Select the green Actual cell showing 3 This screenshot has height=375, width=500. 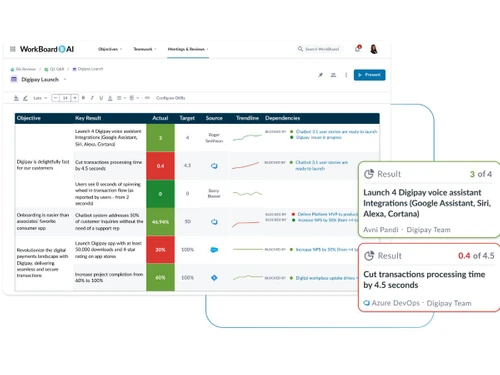[x=160, y=138]
